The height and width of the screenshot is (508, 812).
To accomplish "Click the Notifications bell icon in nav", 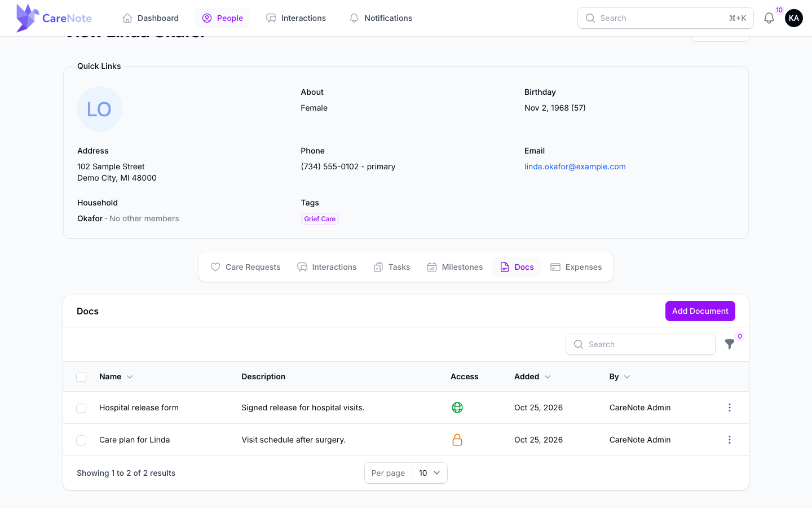I will click(354, 18).
